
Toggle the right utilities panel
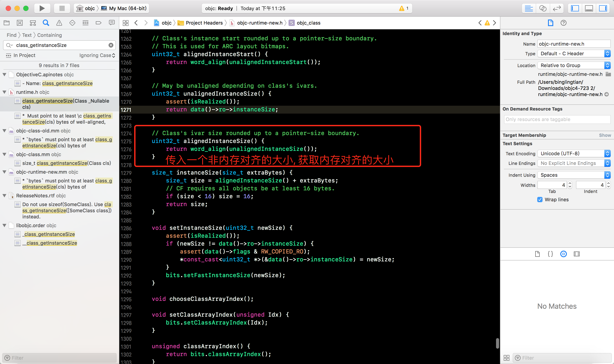click(603, 8)
